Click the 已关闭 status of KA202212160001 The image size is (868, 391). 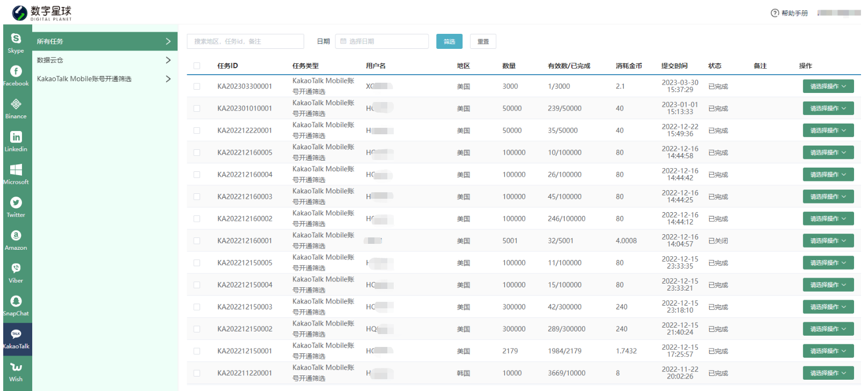click(718, 241)
